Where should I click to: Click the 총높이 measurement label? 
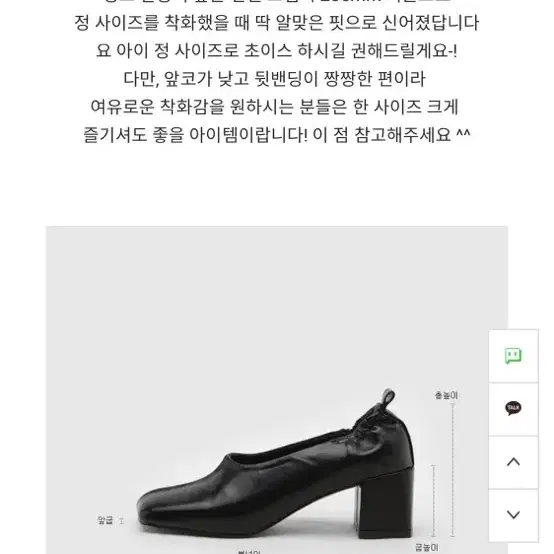(x=446, y=395)
